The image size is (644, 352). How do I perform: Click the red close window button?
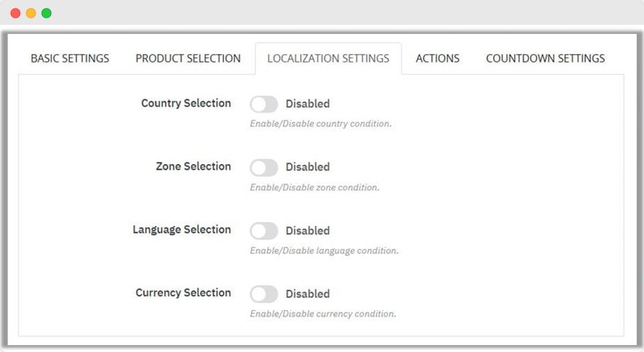coord(15,13)
